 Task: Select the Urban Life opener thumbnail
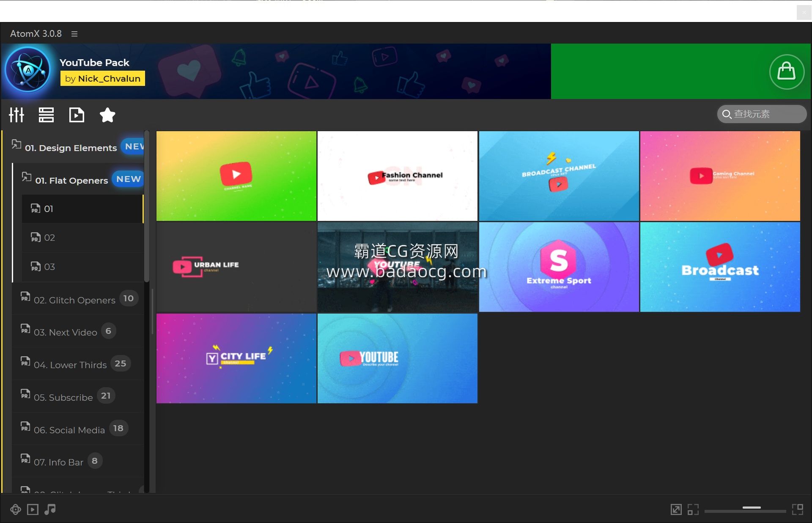pos(236,267)
